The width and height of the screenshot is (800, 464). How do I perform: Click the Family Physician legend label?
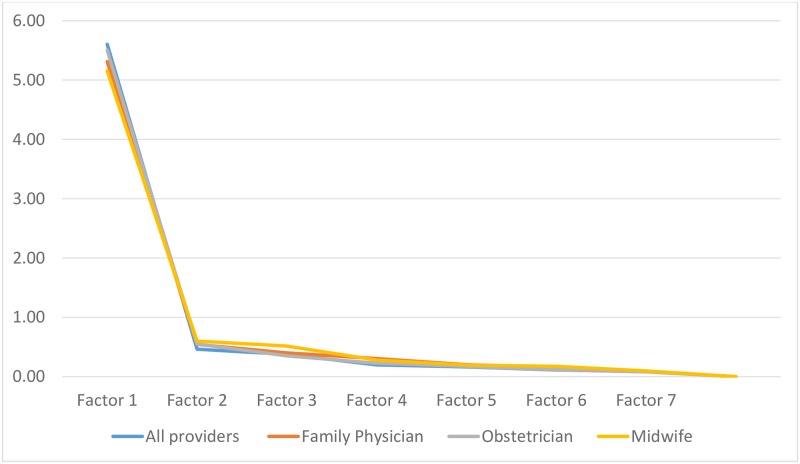(362, 436)
